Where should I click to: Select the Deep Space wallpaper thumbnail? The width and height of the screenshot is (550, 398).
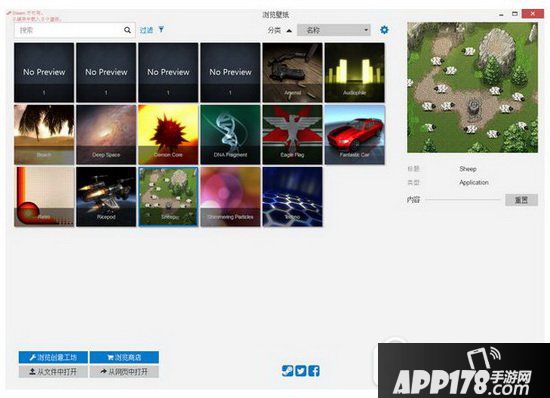[106, 135]
